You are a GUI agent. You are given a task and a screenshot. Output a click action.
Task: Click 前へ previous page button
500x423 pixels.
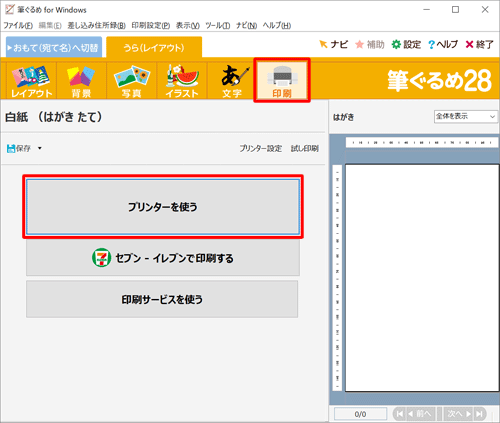point(421,414)
